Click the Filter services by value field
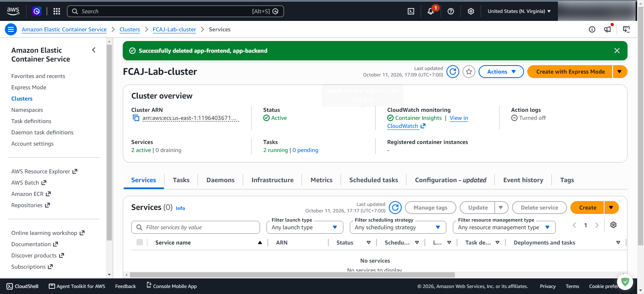644x294 pixels. pyautogui.click(x=196, y=227)
